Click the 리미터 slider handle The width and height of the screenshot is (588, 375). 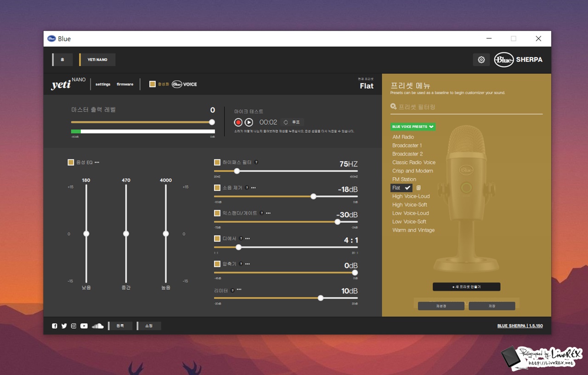pyautogui.click(x=321, y=298)
